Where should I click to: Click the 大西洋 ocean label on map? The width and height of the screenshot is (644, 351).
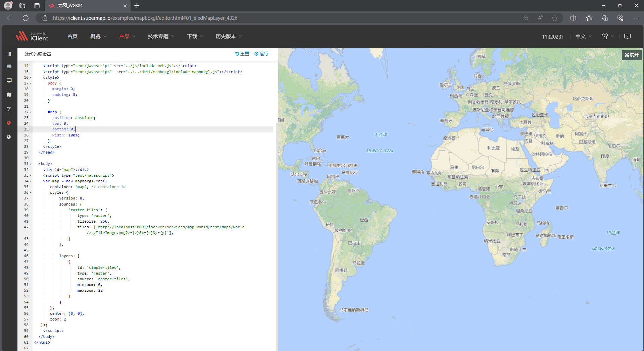coord(381,134)
